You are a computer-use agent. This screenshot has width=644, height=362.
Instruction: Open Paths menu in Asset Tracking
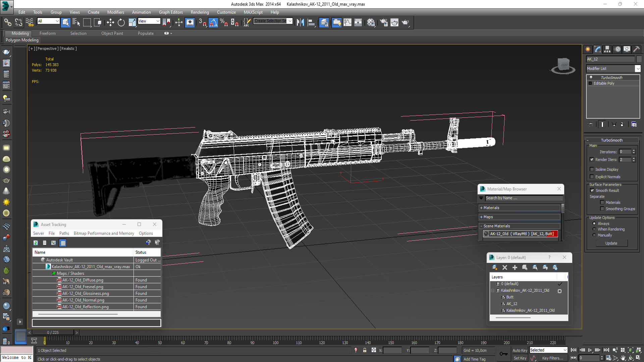tap(64, 234)
